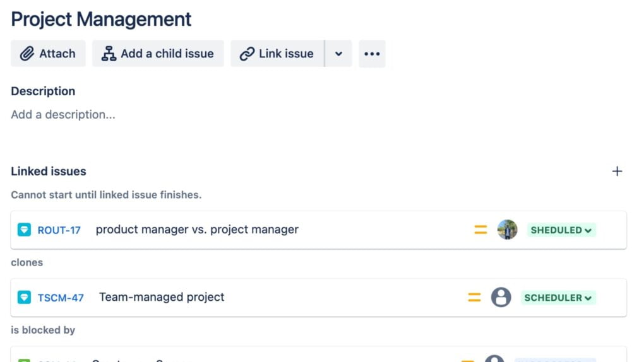Open the TSCM-47 issue link
The height and width of the screenshot is (362, 644).
coord(61,298)
